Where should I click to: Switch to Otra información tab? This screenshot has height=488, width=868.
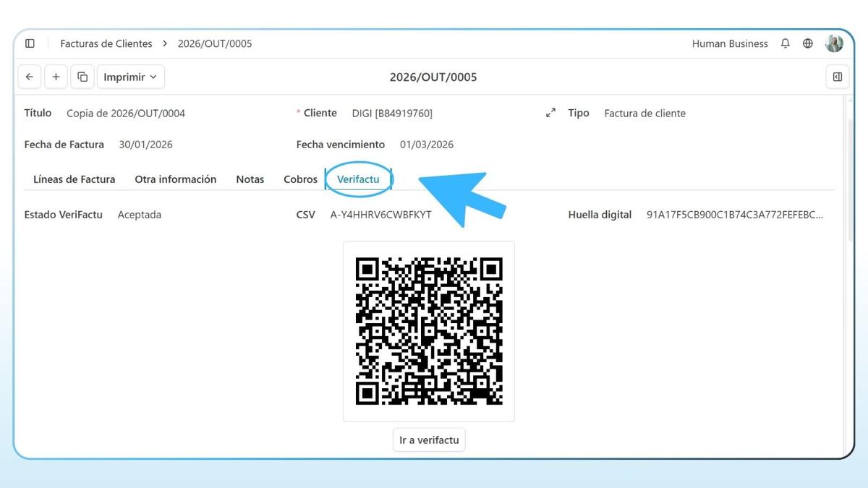coord(176,179)
